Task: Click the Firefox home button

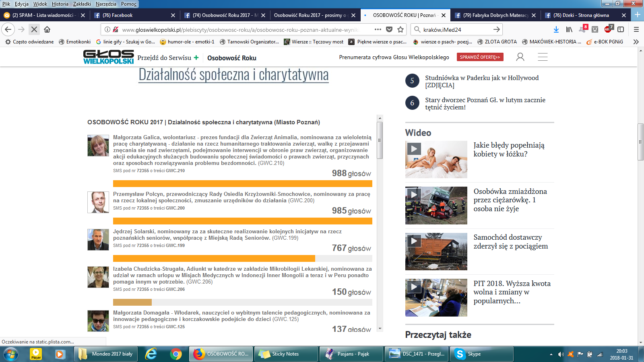Action: [x=47, y=29]
